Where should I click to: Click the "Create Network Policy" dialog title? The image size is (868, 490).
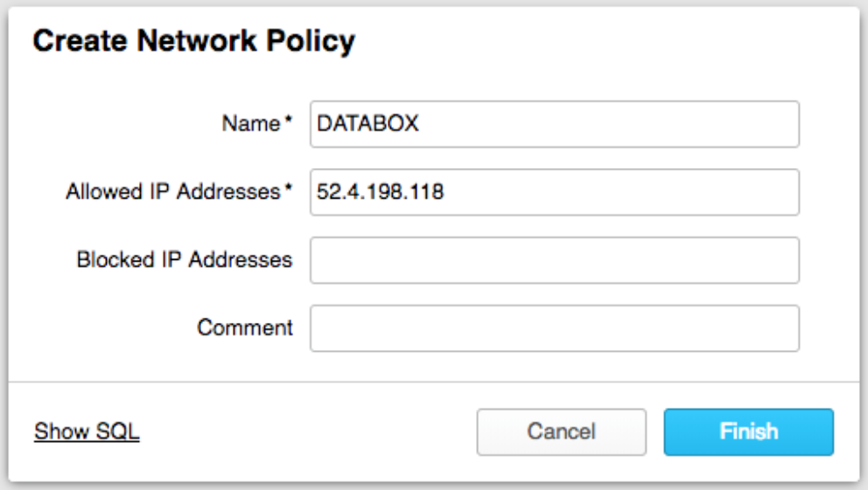[193, 42]
